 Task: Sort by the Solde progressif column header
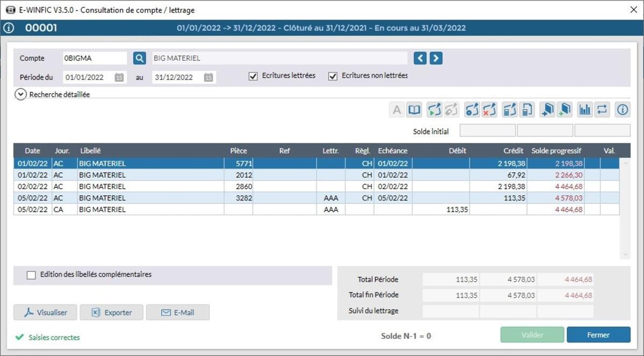click(556, 151)
